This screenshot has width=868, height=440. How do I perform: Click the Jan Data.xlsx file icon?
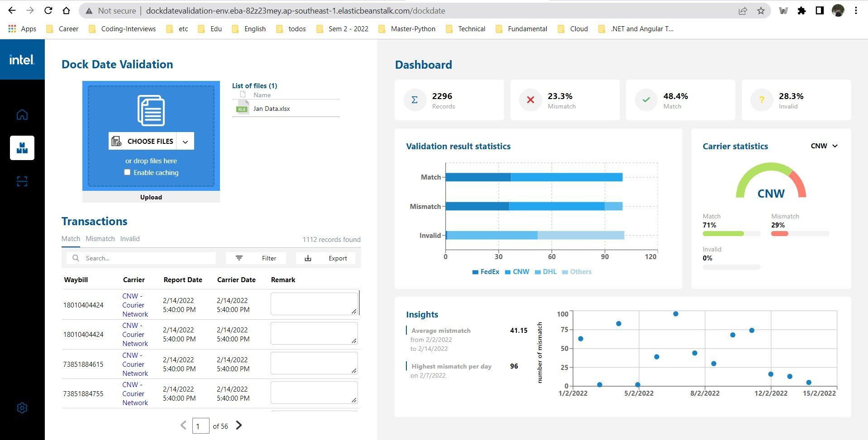(242, 108)
